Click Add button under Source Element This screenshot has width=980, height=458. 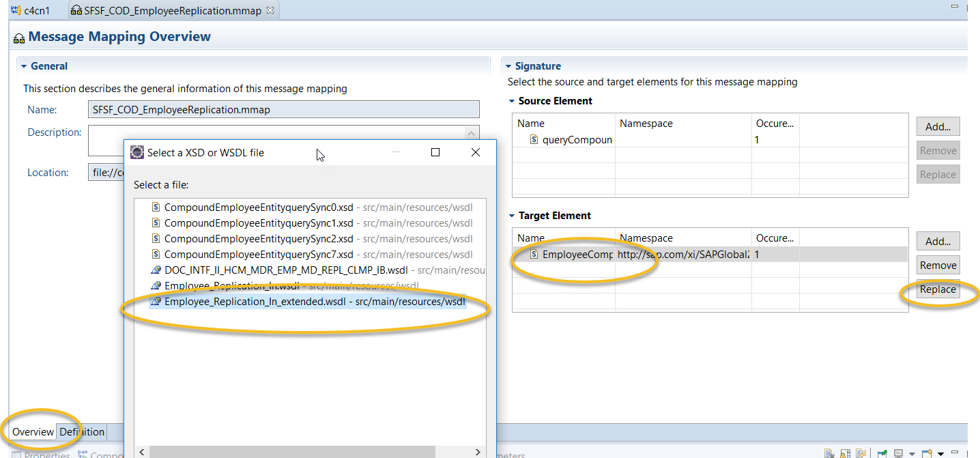point(938,126)
